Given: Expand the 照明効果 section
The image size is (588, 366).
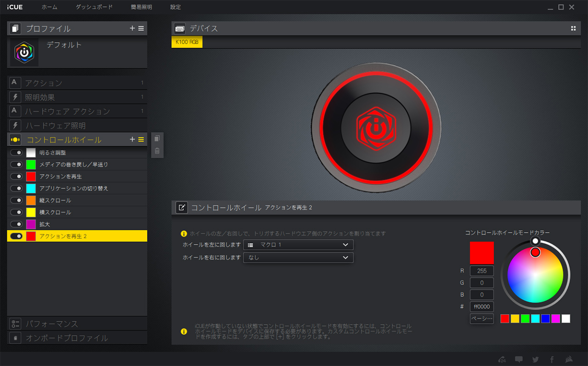Looking at the screenshot, I should pyautogui.click(x=77, y=97).
